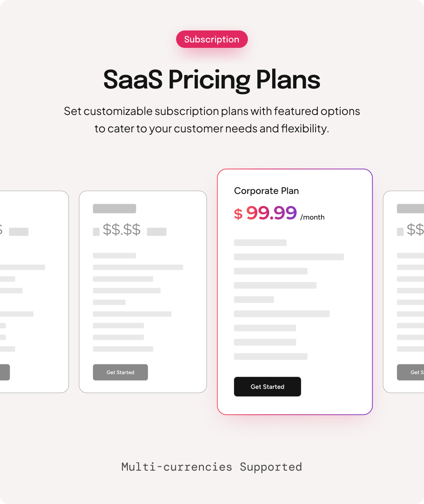
Task: Click the SaaS Pricing Plans heading
Action: pyautogui.click(x=212, y=79)
